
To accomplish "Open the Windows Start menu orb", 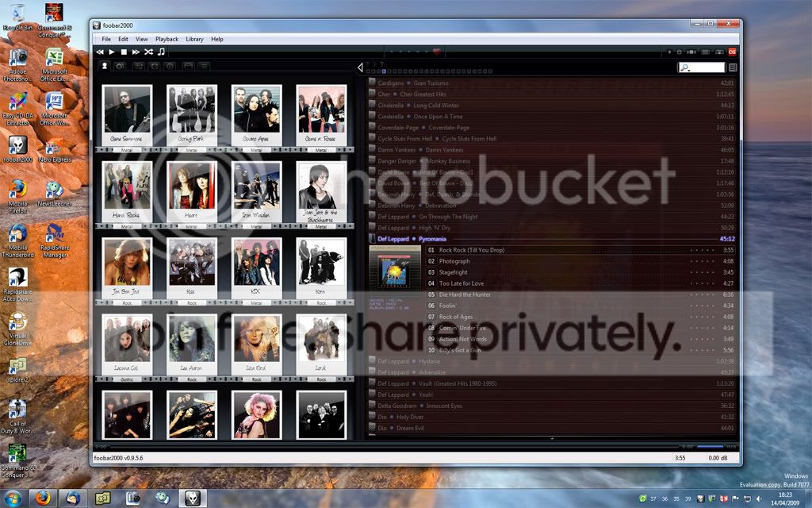I will (13, 498).
